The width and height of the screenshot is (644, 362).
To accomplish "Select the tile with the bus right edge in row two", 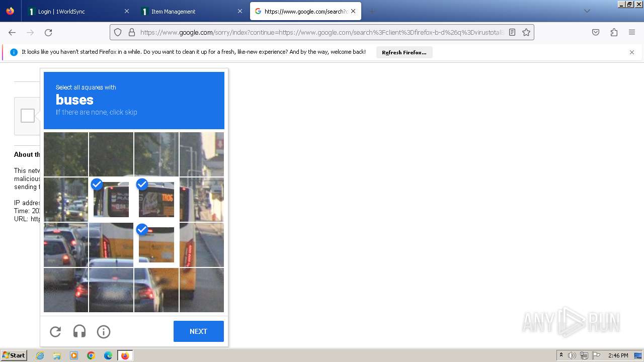I will point(202,200).
